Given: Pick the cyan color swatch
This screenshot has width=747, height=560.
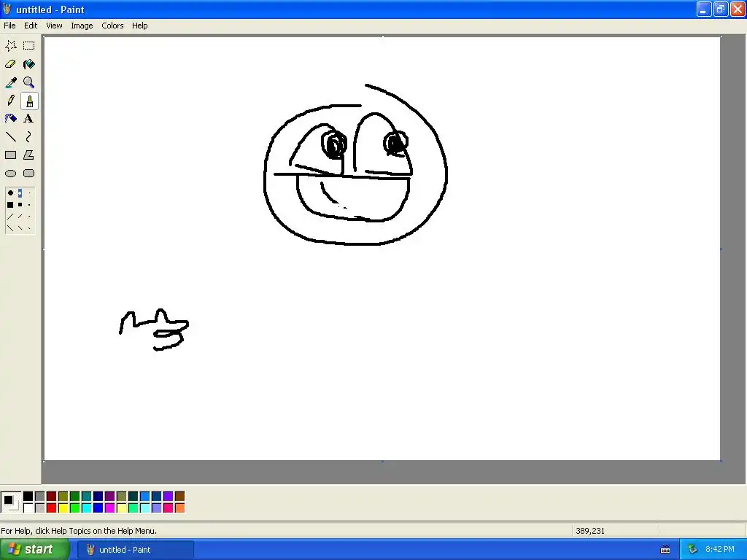Looking at the screenshot, I should click(86, 508).
